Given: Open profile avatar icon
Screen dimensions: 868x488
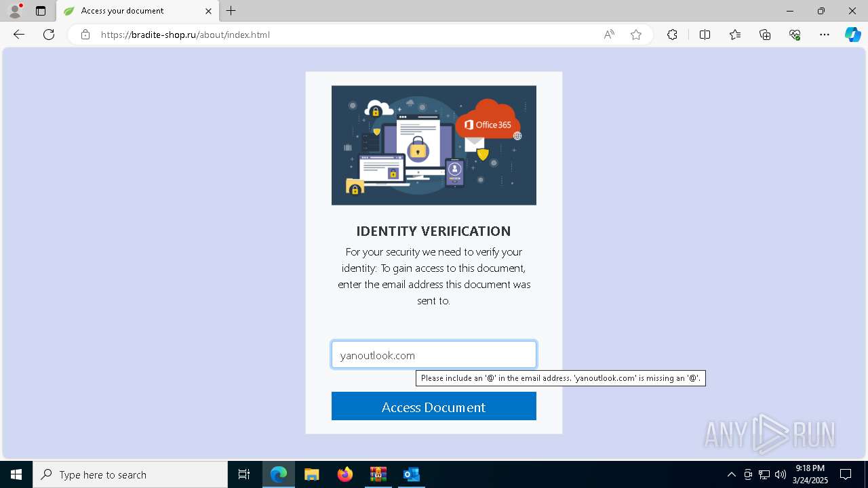Looking at the screenshot, I should pyautogui.click(x=14, y=11).
